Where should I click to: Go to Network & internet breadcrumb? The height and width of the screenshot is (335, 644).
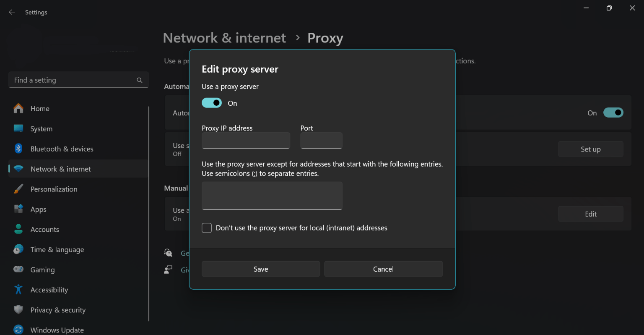(224, 38)
